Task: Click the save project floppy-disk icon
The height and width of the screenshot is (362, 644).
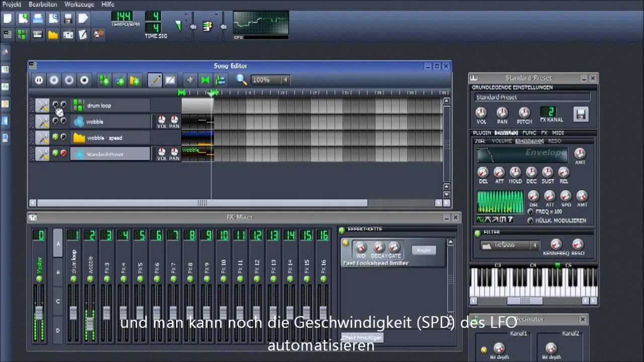Action: [68, 19]
